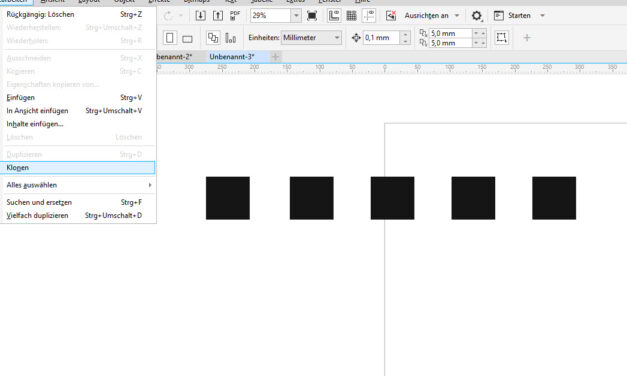This screenshot has height=376, width=627.
Task: Add a new document tab with plus
Action: pos(275,57)
